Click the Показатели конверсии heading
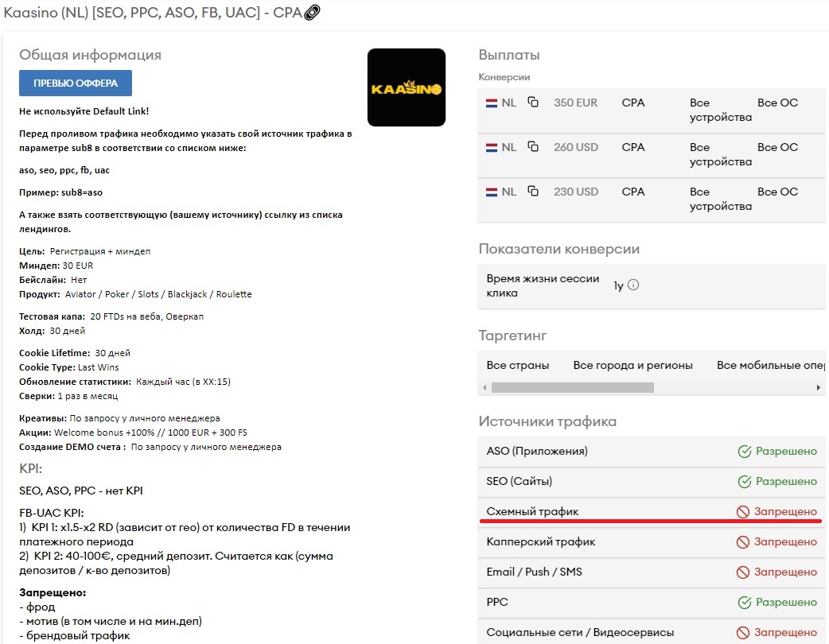 [559, 249]
